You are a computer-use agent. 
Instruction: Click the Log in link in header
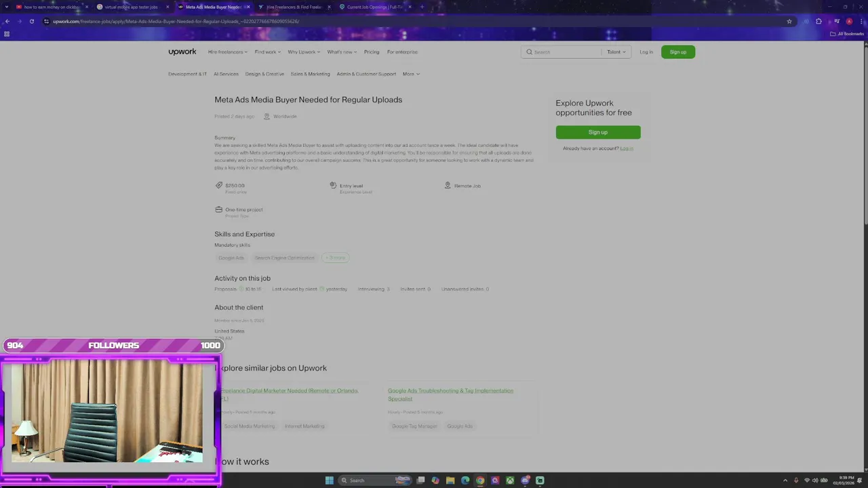[646, 52]
